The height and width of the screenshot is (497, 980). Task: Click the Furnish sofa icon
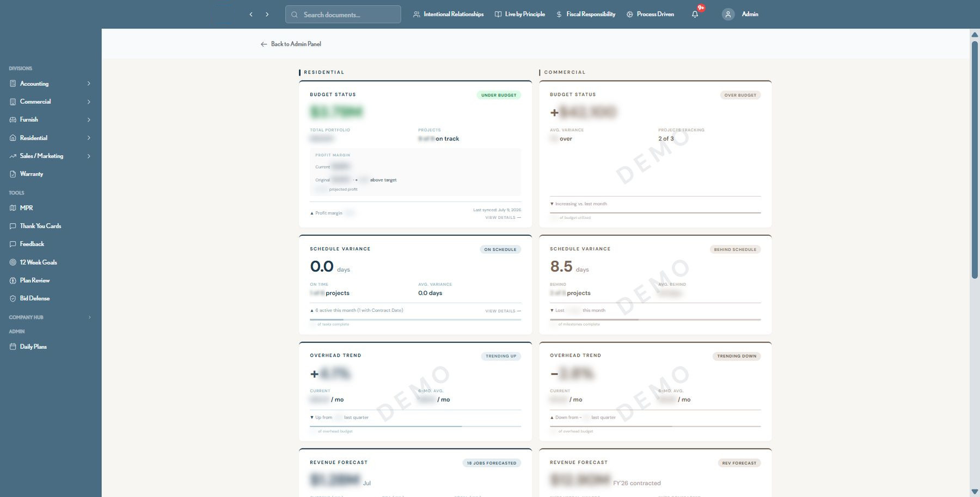point(13,120)
